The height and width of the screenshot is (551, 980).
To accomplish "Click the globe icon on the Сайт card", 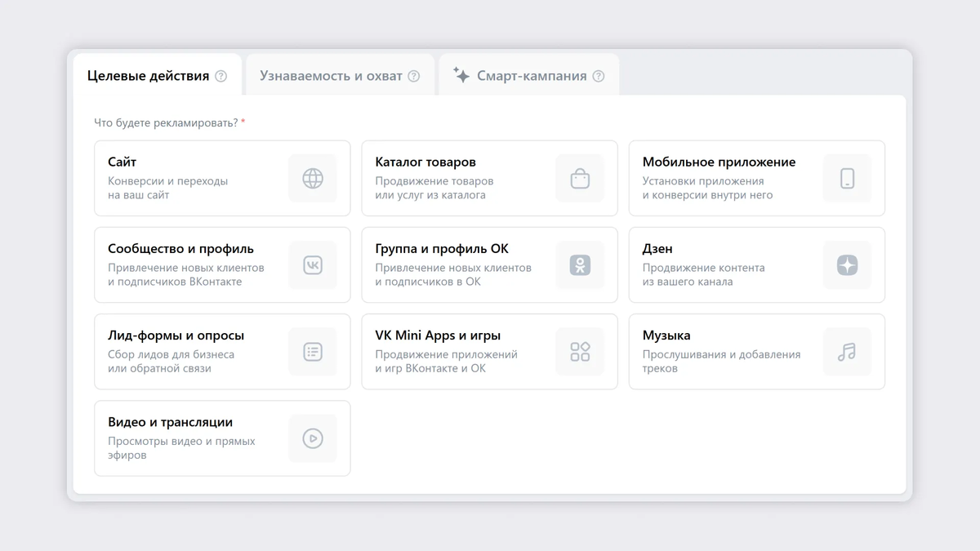I will (313, 178).
